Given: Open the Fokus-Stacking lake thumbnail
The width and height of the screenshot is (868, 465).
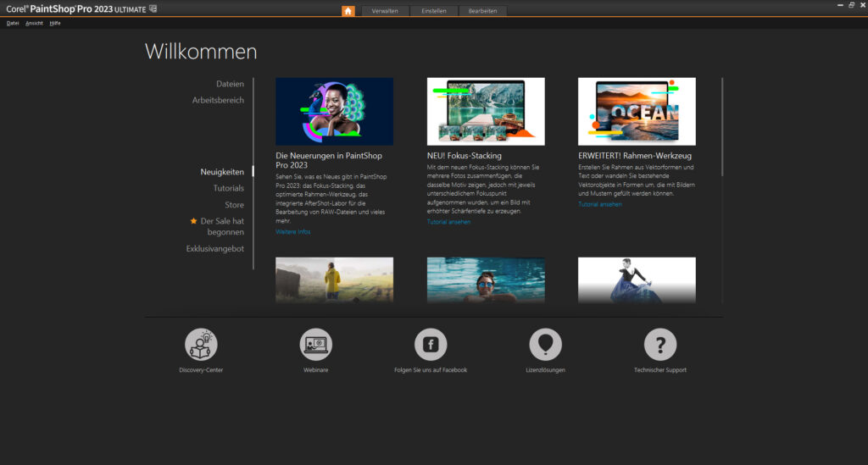Looking at the screenshot, I should pos(486,111).
